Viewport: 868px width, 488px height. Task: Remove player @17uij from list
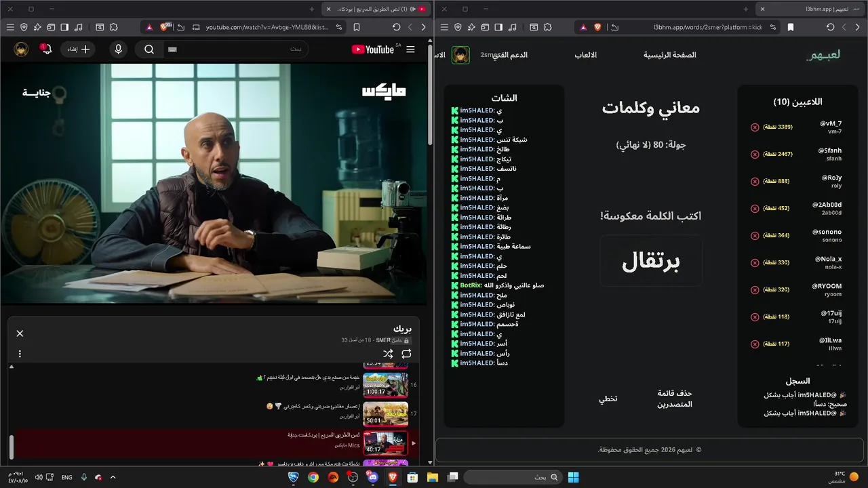point(755,317)
